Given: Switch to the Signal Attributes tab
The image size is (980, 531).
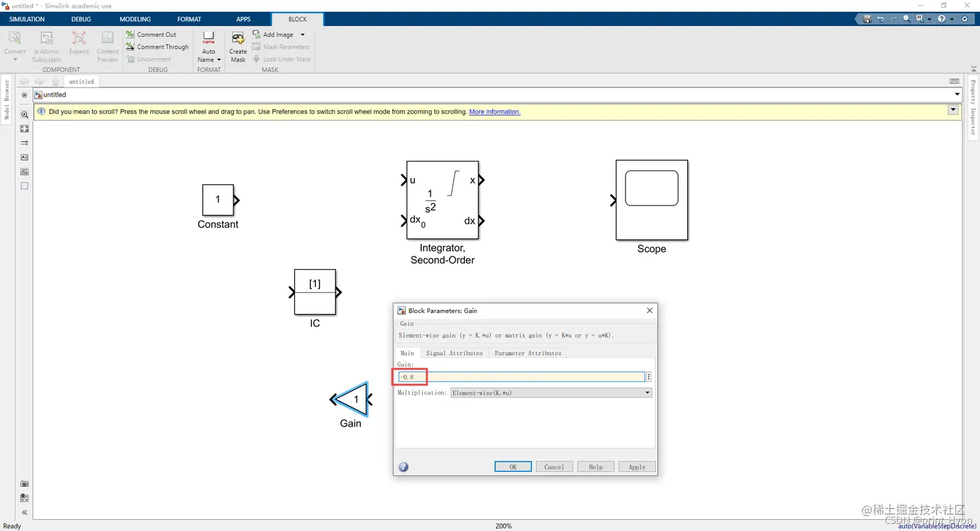Looking at the screenshot, I should click(x=454, y=353).
